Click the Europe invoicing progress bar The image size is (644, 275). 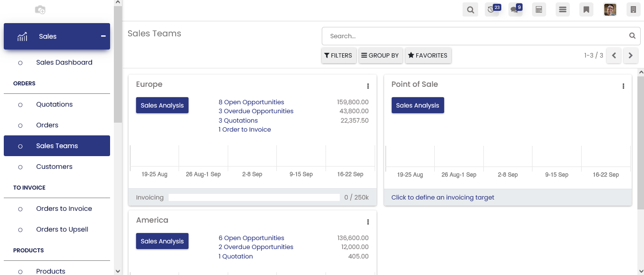(x=254, y=198)
